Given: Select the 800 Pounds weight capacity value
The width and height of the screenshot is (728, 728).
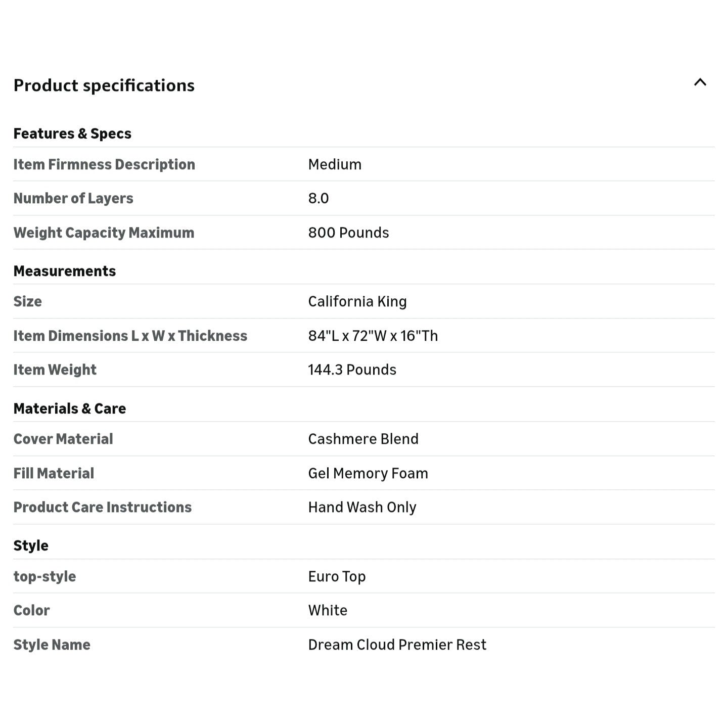Looking at the screenshot, I should 348,233.
